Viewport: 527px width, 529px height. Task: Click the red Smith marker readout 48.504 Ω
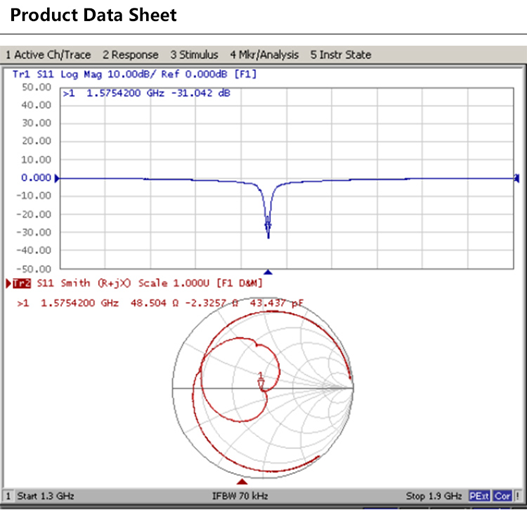coord(155,303)
